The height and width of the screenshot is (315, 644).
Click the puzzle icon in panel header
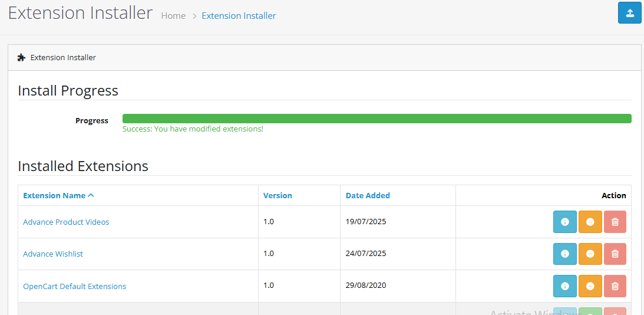22,57
